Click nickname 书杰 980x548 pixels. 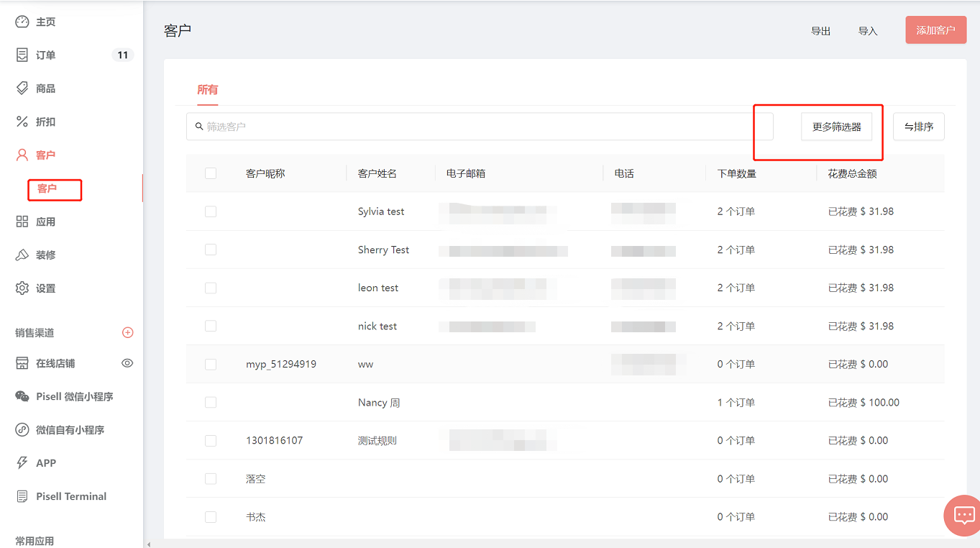(256, 516)
